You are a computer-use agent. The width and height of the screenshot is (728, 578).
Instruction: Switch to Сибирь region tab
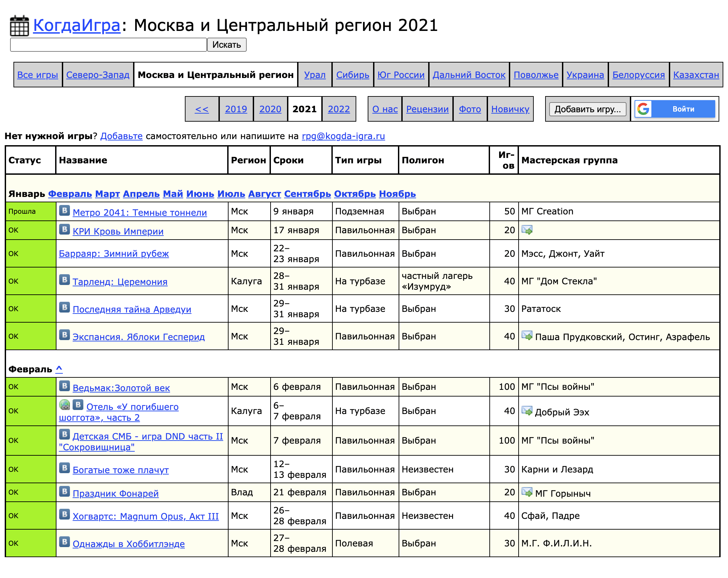coord(353,75)
